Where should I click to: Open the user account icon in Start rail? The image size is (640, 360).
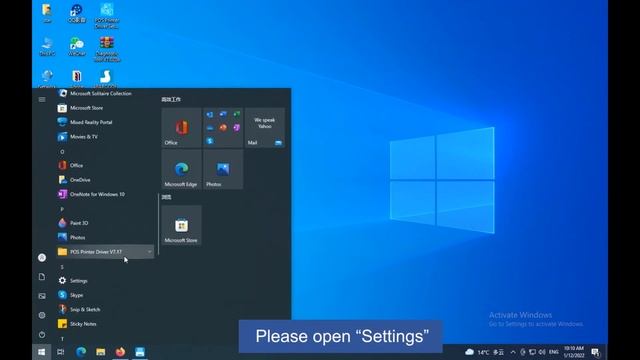42,258
